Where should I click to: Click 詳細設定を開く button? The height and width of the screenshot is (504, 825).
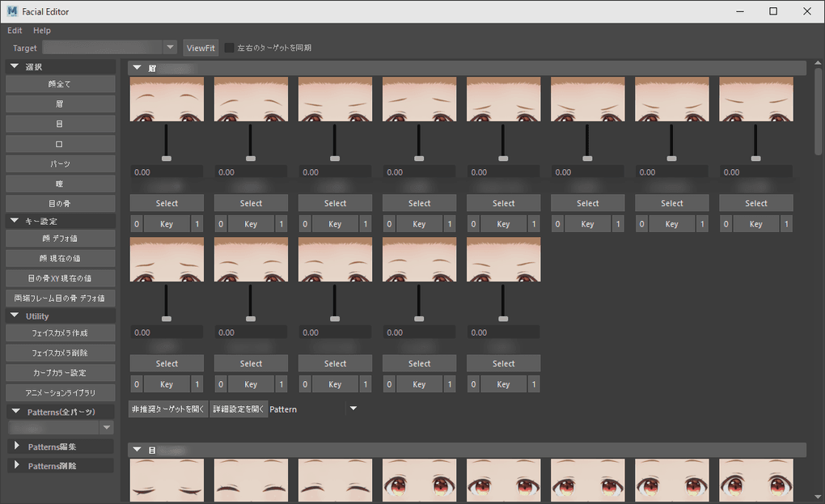[x=238, y=409]
